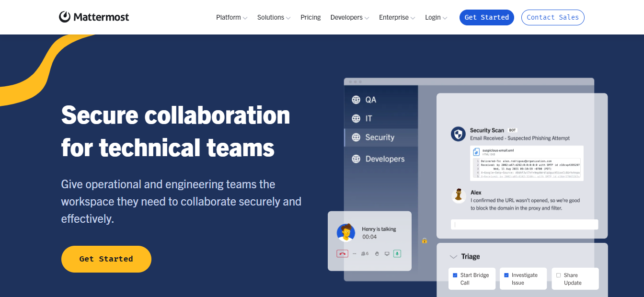Select the Developers channel in sidebar
The width and height of the screenshot is (644, 297).
pos(384,159)
